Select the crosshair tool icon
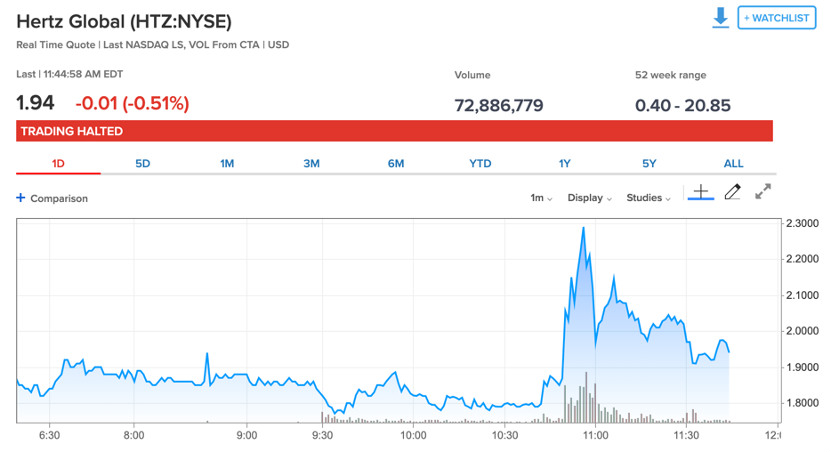 (701, 192)
